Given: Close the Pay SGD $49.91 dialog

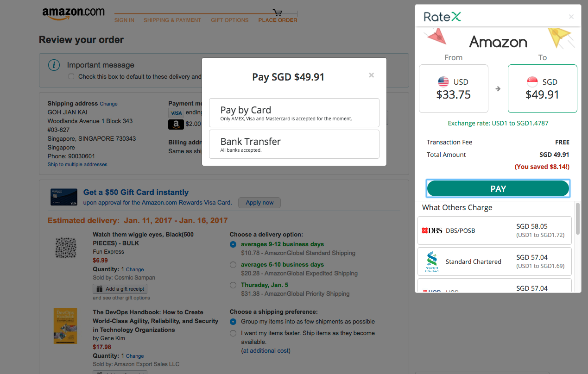Looking at the screenshot, I should pyautogui.click(x=371, y=75).
